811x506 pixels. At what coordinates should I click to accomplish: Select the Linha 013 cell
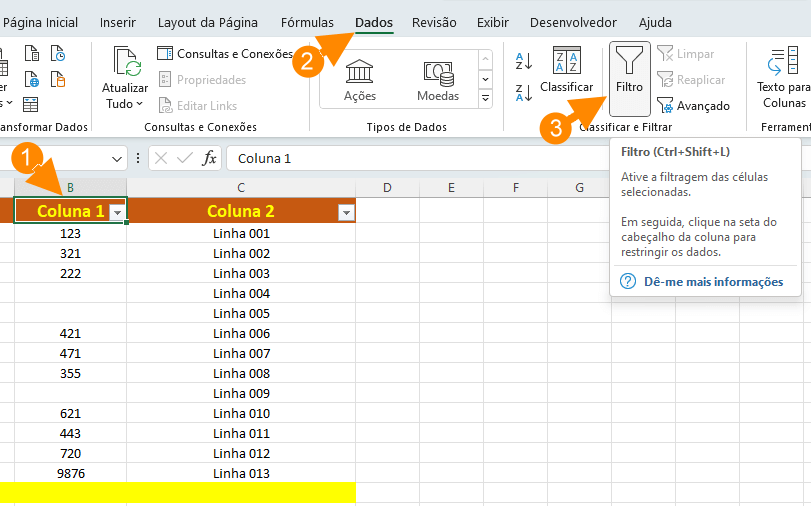[241, 473]
